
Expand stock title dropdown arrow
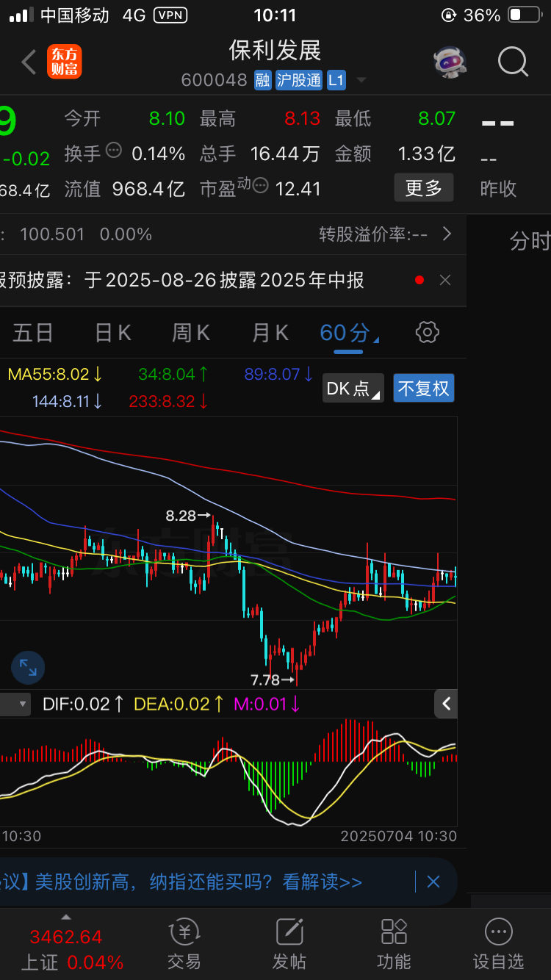point(361,80)
